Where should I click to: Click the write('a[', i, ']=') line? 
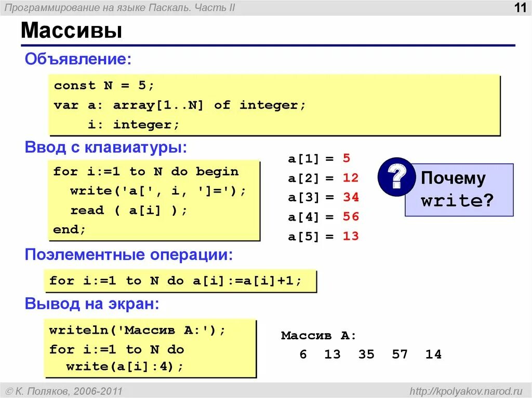pos(158,191)
